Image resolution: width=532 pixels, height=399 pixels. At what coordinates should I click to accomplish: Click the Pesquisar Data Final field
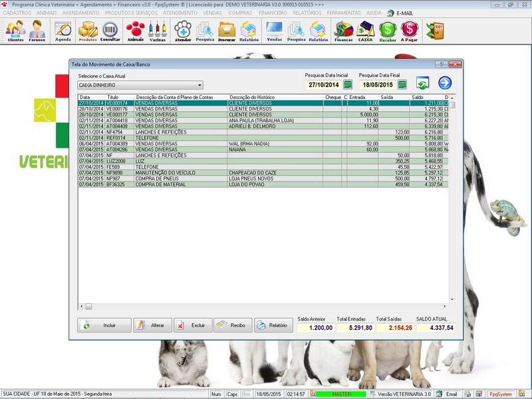pos(378,85)
